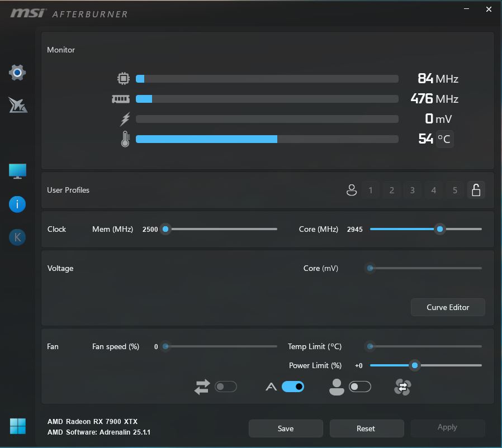The height and width of the screenshot is (448, 502).
Task: Select user profile slot 4
Action: (433, 190)
